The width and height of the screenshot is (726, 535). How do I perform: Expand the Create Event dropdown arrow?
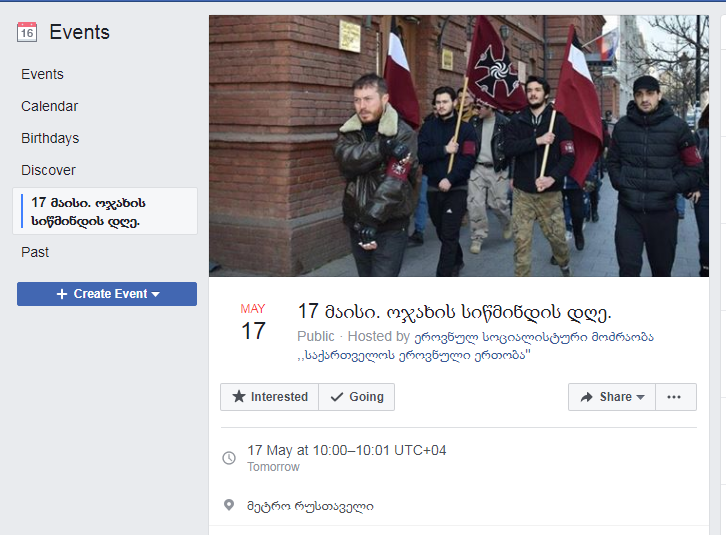pos(156,295)
